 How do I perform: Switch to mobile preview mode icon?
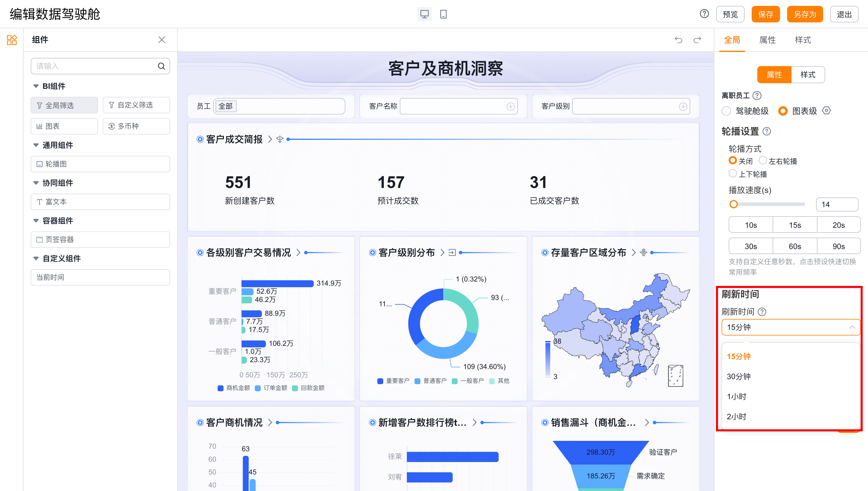pyautogui.click(x=443, y=14)
